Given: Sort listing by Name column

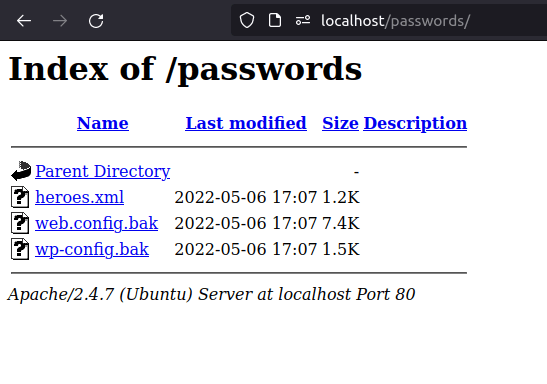Looking at the screenshot, I should (x=103, y=123).
